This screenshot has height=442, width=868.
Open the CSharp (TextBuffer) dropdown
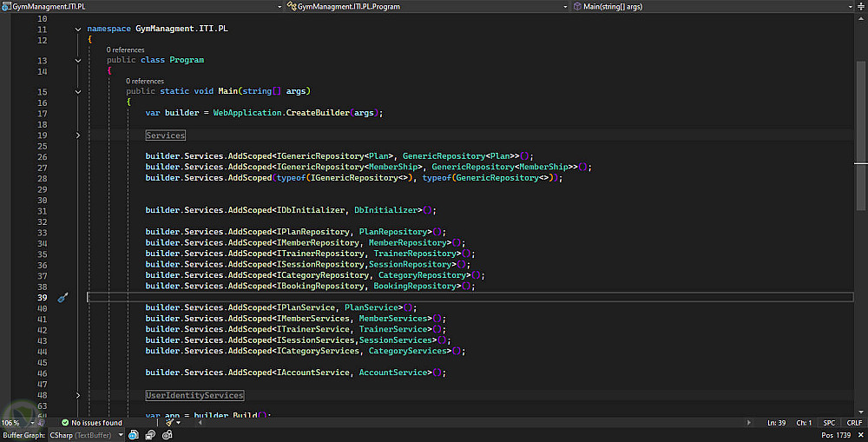[121, 435]
